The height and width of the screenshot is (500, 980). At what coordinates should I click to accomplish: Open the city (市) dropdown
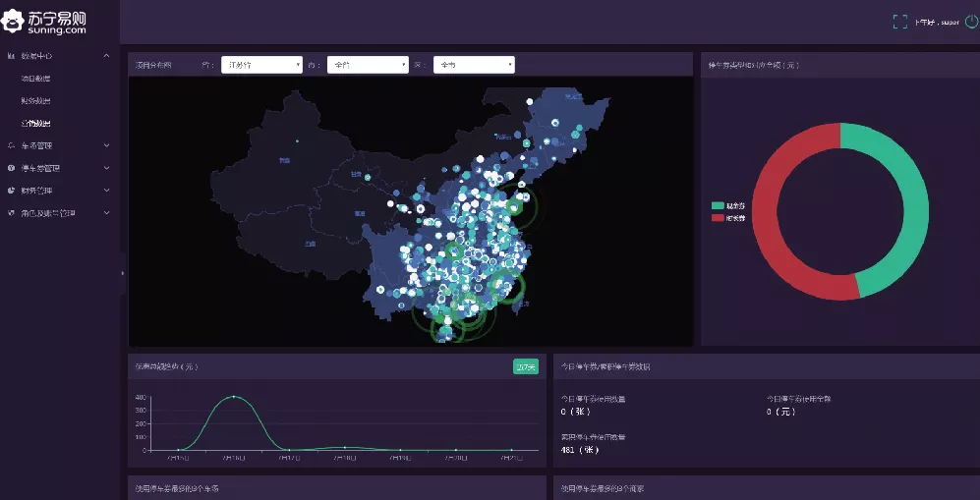click(x=369, y=65)
